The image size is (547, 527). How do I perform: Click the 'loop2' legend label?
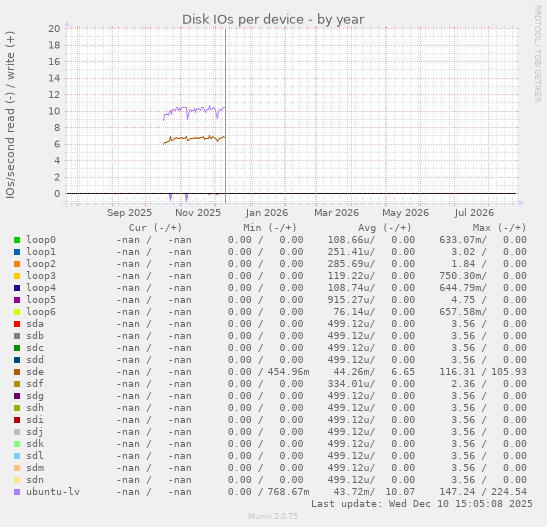[41, 264]
